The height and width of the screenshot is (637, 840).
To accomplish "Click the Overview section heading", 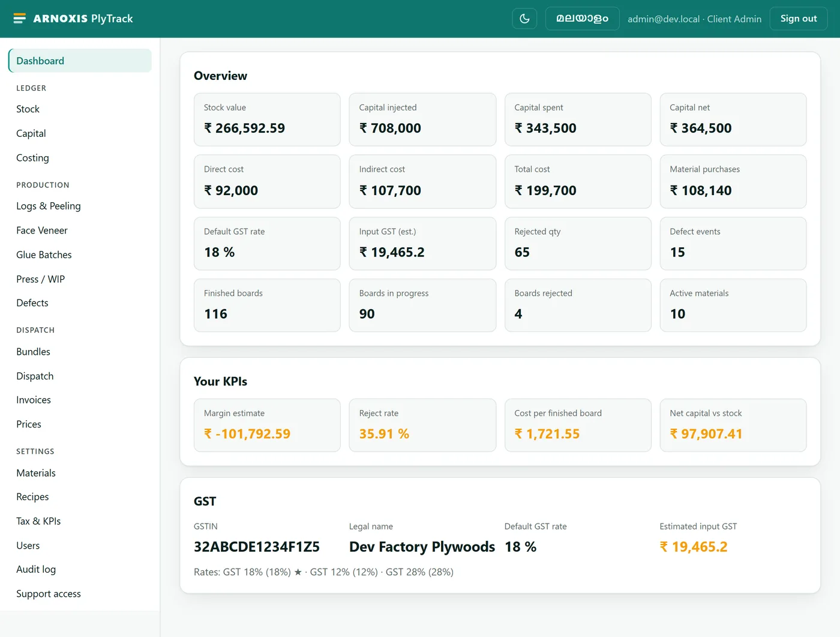I will (x=220, y=76).
